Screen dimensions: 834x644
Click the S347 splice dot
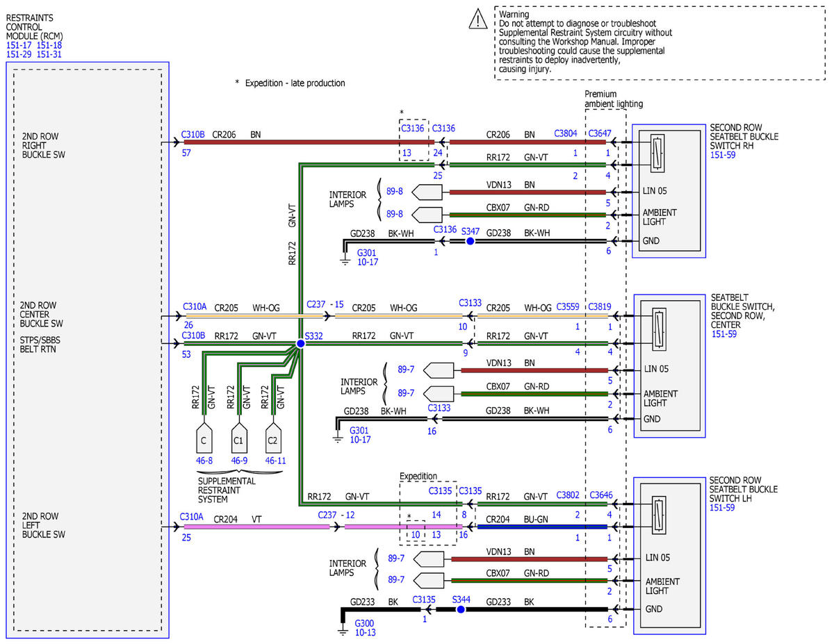tap(470, 241)
